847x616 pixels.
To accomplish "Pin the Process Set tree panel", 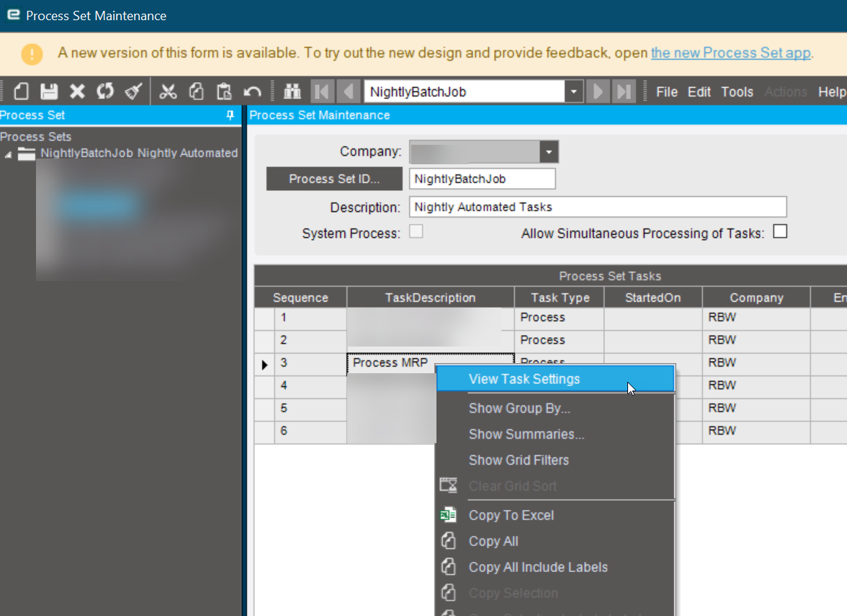I will [x=230, y=115].
